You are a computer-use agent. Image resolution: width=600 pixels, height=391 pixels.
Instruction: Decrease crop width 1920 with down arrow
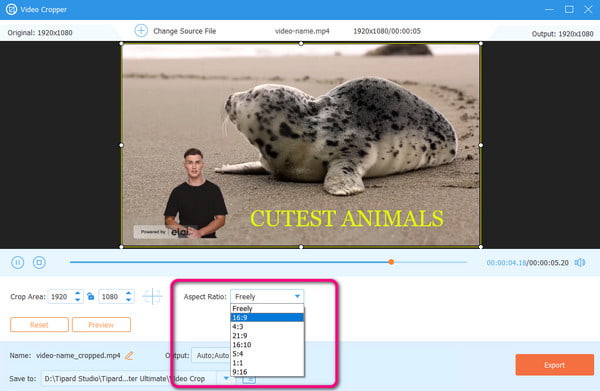[x=78, y=300]
